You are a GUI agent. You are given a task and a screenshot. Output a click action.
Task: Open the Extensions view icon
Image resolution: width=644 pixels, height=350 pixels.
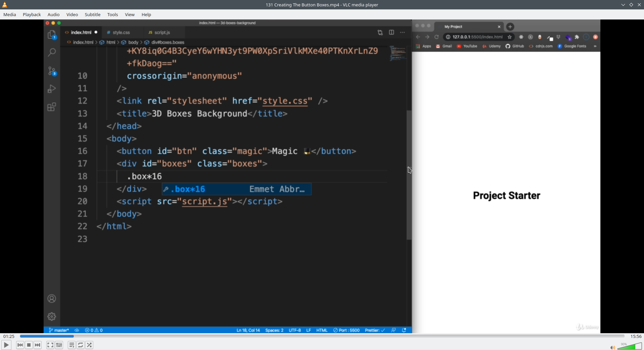pos(52,107)
